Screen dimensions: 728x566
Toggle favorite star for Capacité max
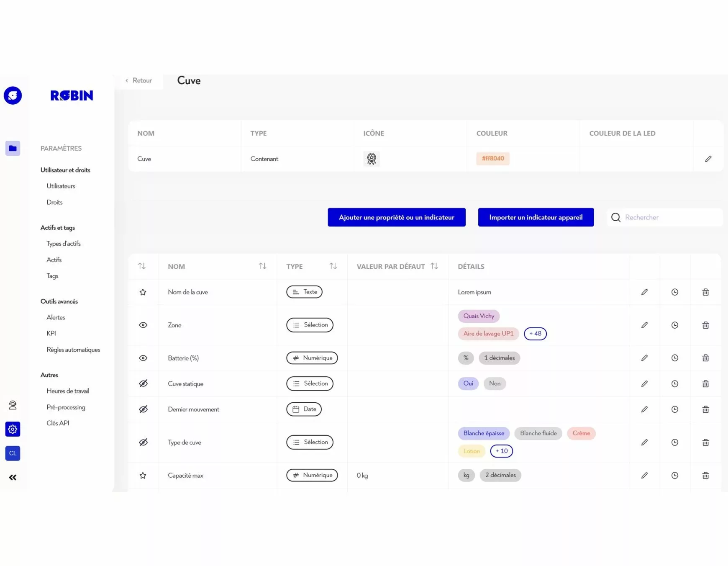pos(143,475)
